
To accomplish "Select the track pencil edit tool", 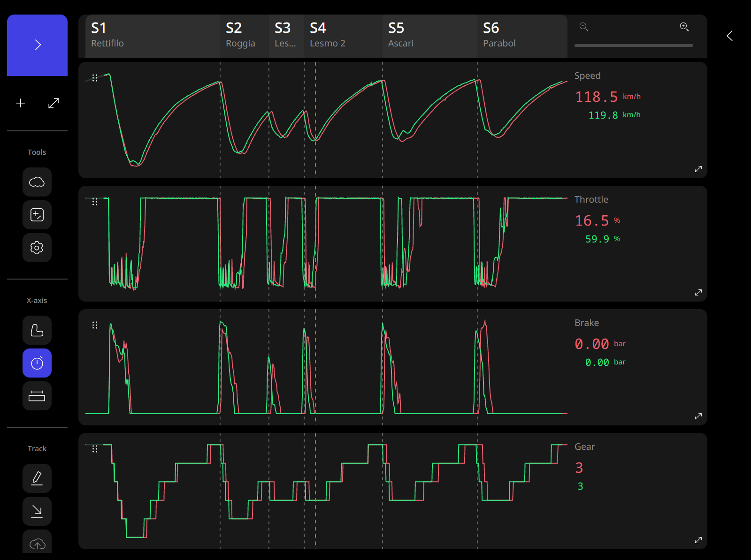I will tap(37, 478).
